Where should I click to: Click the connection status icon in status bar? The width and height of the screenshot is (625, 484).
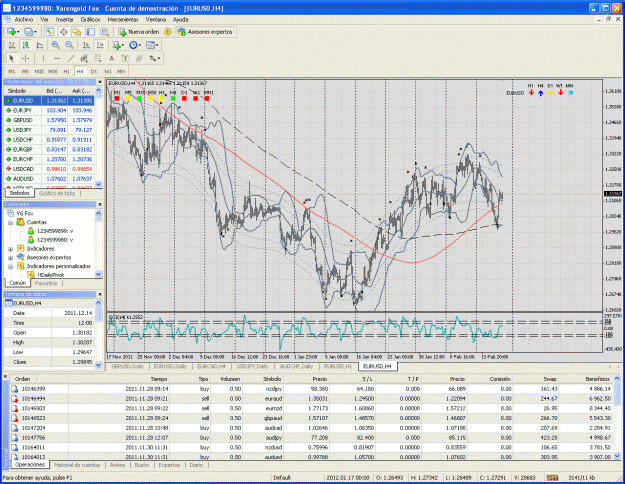click(552, 477)
